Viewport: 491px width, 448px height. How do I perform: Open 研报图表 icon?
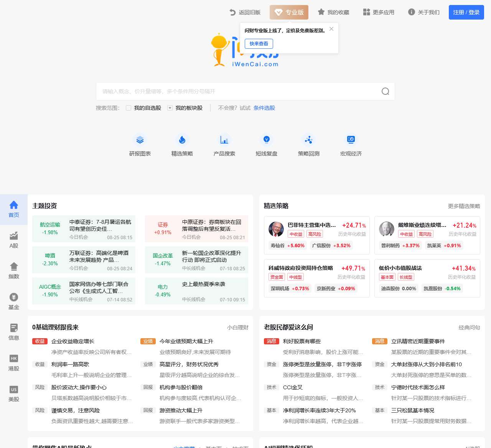pos(140,140)
